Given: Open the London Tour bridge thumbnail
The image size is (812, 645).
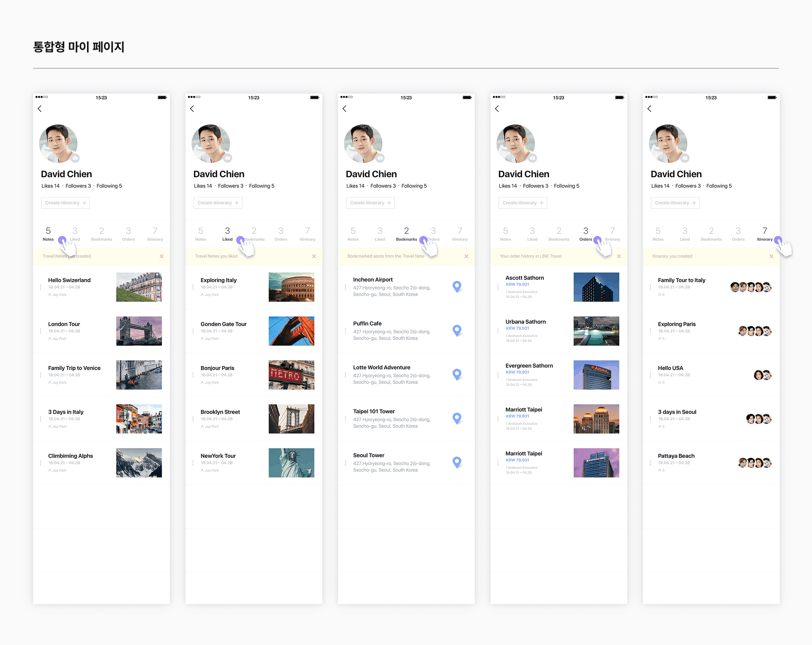Looking at the screenshot, I should pos(139,331).
